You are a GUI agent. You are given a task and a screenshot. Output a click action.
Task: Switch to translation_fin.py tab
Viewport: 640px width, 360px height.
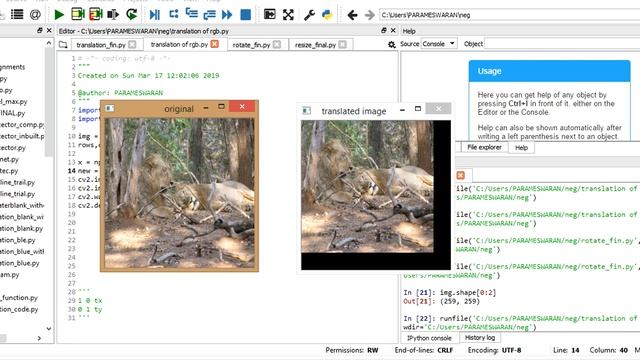click(x=101, y=45)
